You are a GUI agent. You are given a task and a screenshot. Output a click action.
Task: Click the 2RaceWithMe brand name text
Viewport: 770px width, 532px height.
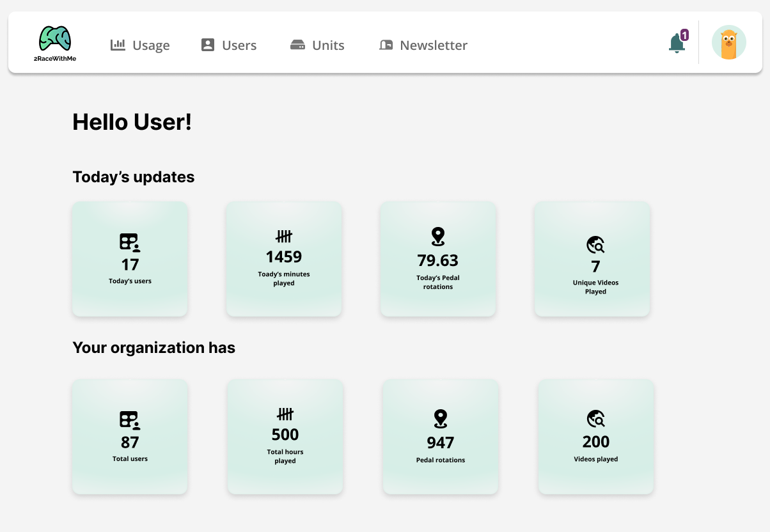pos(55,58)
